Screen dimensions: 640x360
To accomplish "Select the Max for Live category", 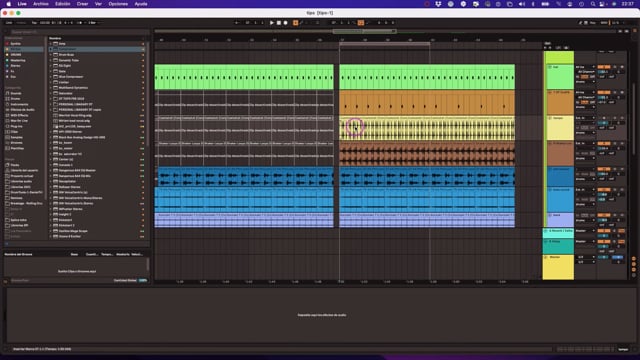I will (x=19, y=121).
